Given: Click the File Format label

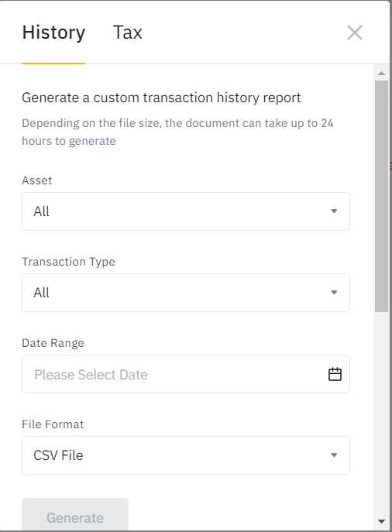Looking at the screenshot, I should 53,424.
